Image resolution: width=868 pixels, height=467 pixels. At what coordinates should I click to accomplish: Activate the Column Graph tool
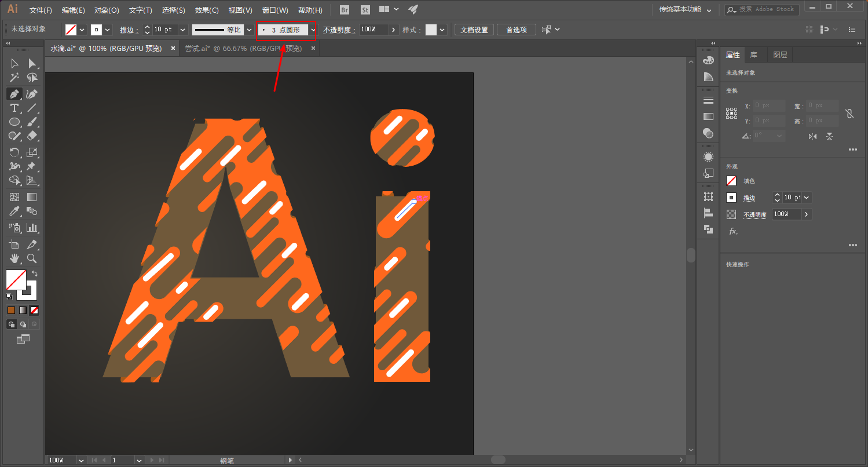point(32,228)
